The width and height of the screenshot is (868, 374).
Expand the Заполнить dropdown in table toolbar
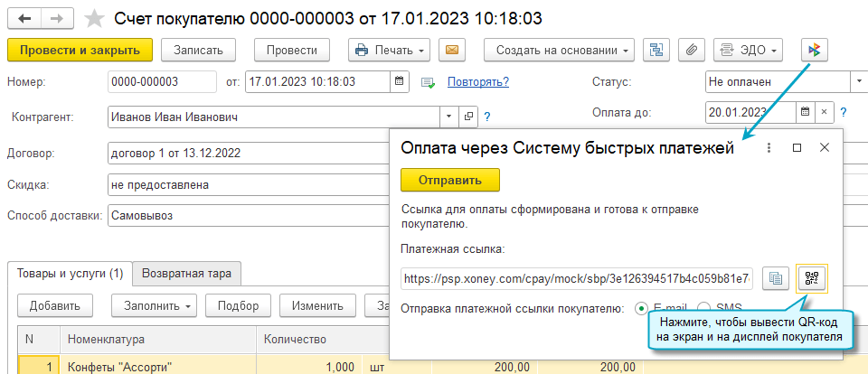[x=155, y=305]
